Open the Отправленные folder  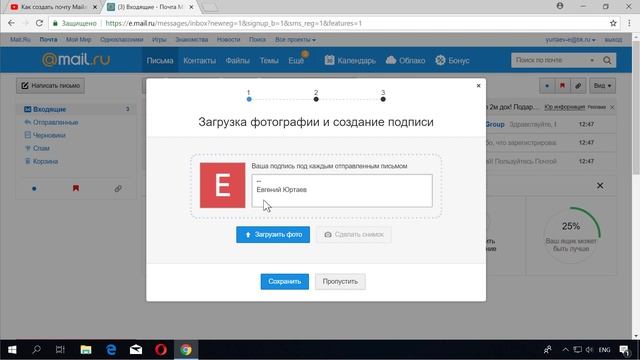coord(56,122)
